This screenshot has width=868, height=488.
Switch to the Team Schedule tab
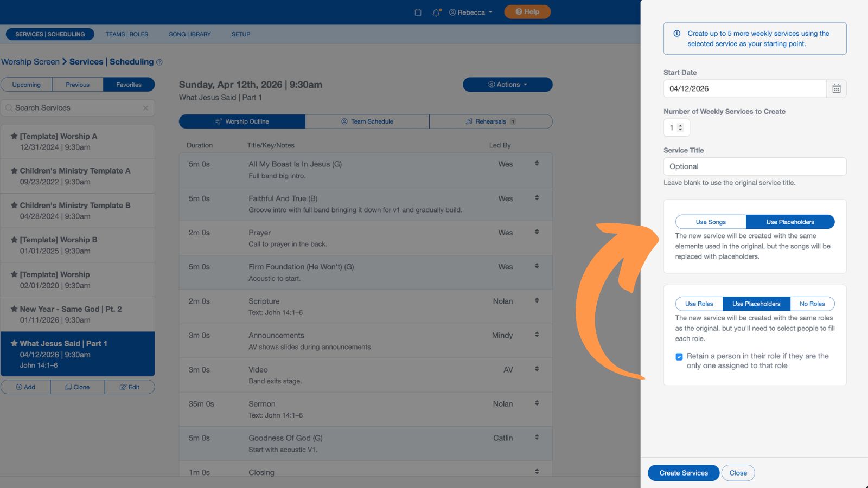click(367, 121)
